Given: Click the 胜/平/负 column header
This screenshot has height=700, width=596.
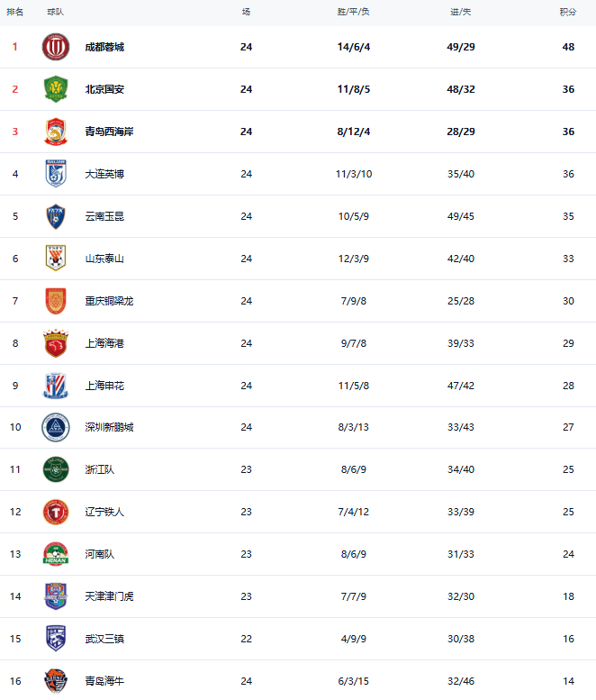Looking at the screenshot, I should tap(353, 12).
